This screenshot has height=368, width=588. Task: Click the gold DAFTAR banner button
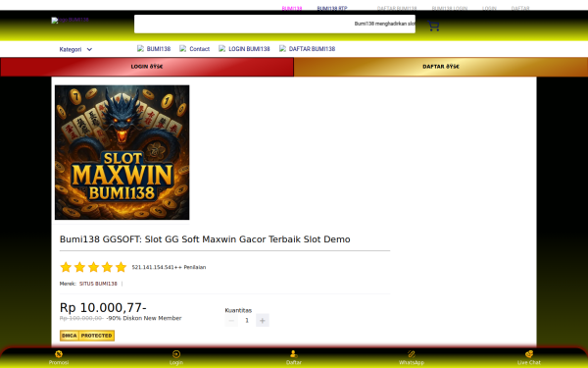(441, 67)
